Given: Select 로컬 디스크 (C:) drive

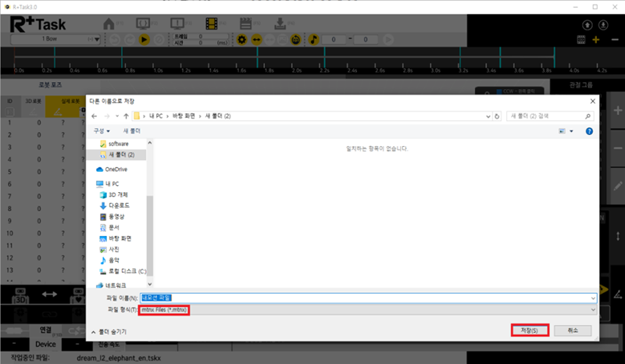Looking at the screenshot, I should point(127,271).
